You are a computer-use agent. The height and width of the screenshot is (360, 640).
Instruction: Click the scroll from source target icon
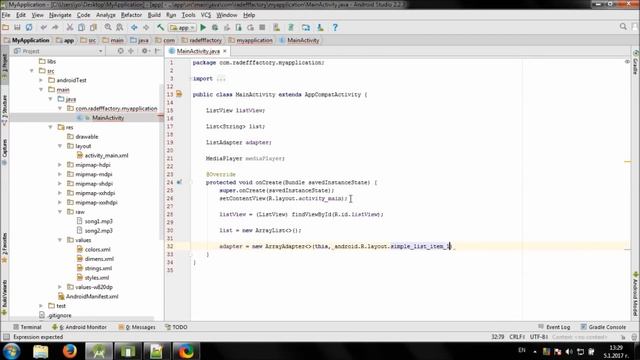(x=120, y=51)
